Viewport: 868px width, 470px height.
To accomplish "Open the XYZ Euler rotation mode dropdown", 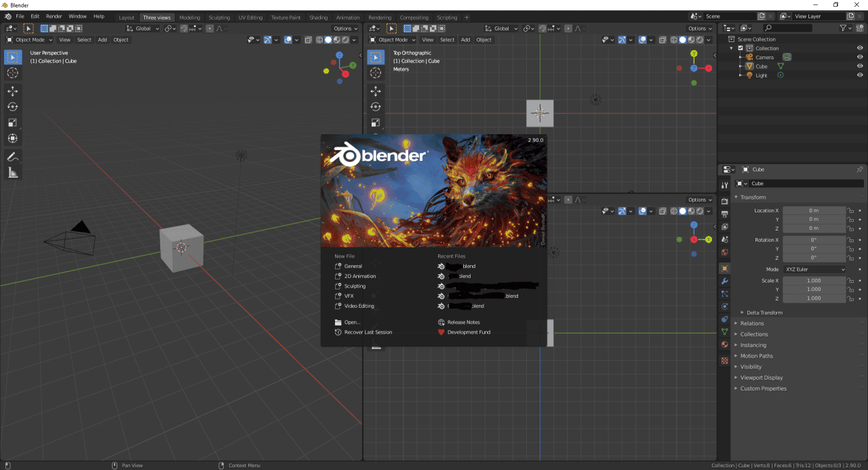I will [814, 269].
